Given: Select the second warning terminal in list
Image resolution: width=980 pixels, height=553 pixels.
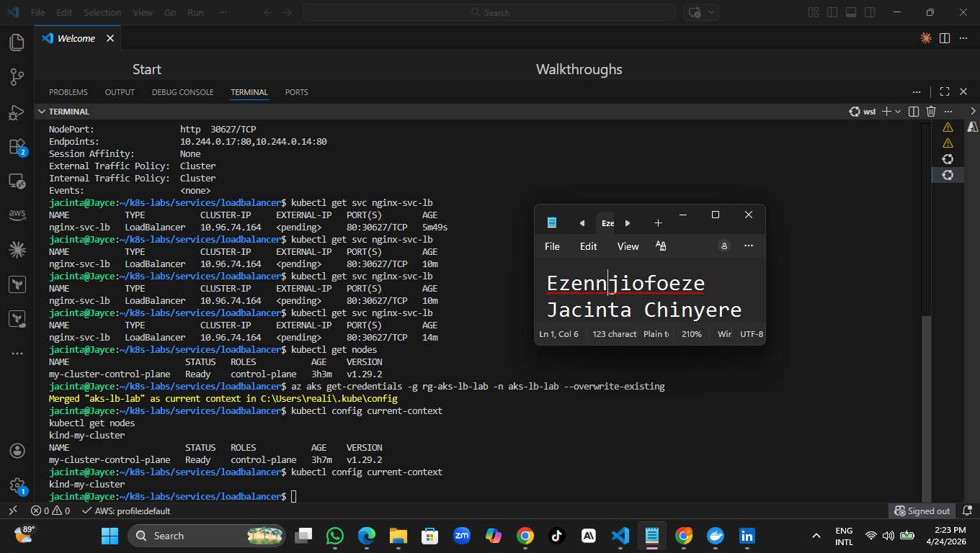Looking at the screenshot, I should [x=948, y=143].
